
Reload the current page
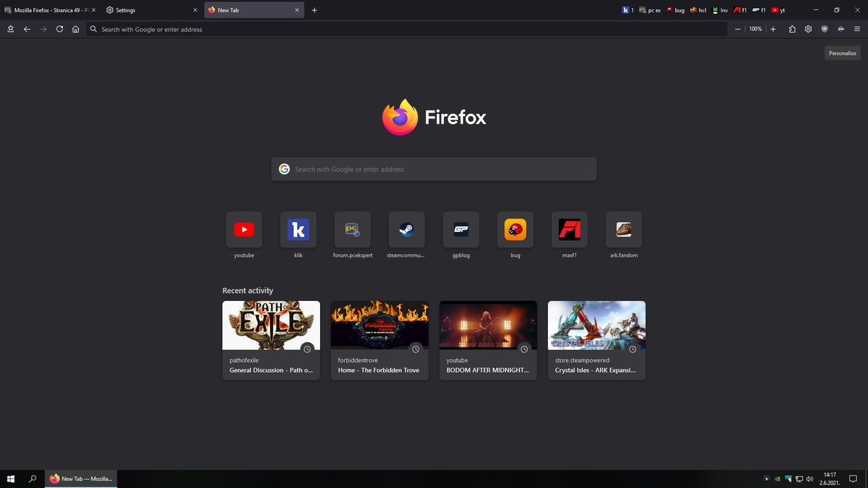60,29
